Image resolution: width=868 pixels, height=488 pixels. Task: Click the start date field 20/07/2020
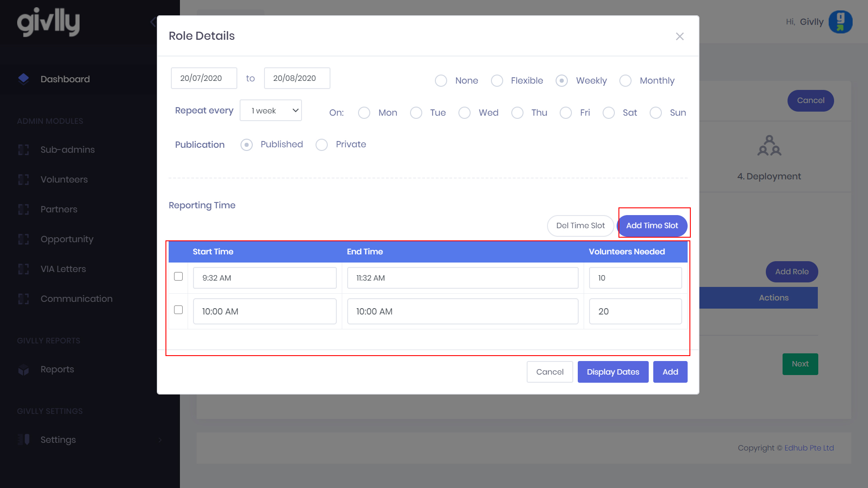coord(204,78)
